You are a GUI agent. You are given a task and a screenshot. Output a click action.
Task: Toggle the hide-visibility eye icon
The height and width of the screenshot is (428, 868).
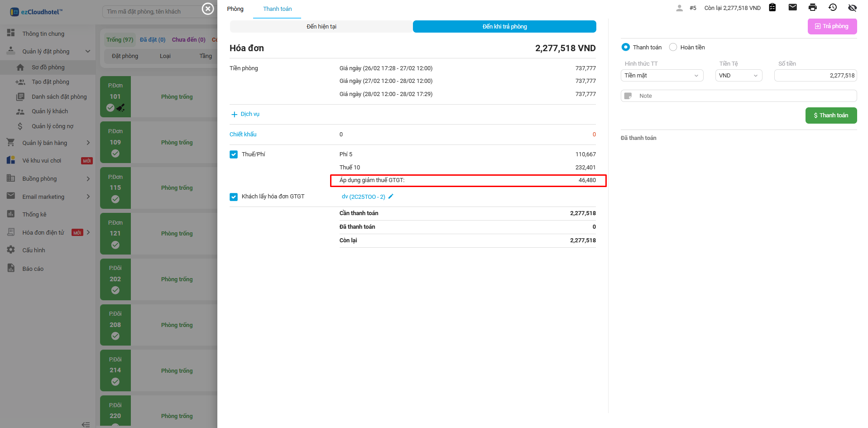[x=852, y=7]
